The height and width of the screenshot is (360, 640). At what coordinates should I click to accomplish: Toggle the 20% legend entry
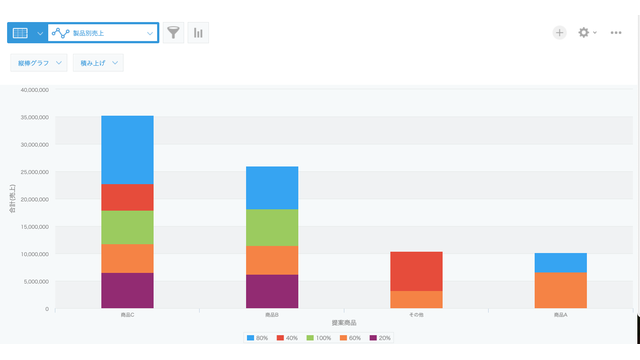pyautogui.click(x=380, y=338)
